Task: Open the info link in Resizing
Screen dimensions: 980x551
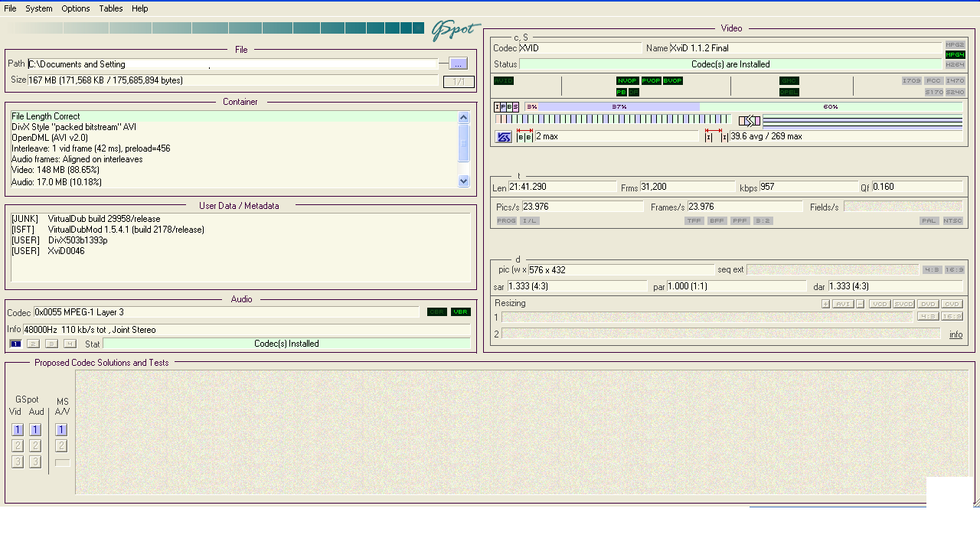Action: (x=956, y=334)
